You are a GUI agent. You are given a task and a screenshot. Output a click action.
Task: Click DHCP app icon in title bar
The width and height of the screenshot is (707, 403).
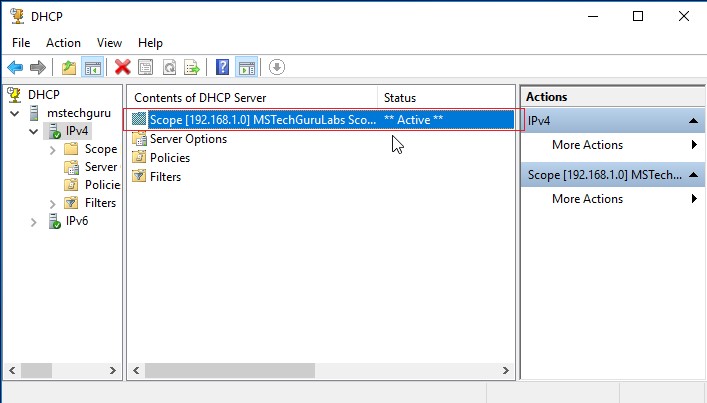(17, 16)
